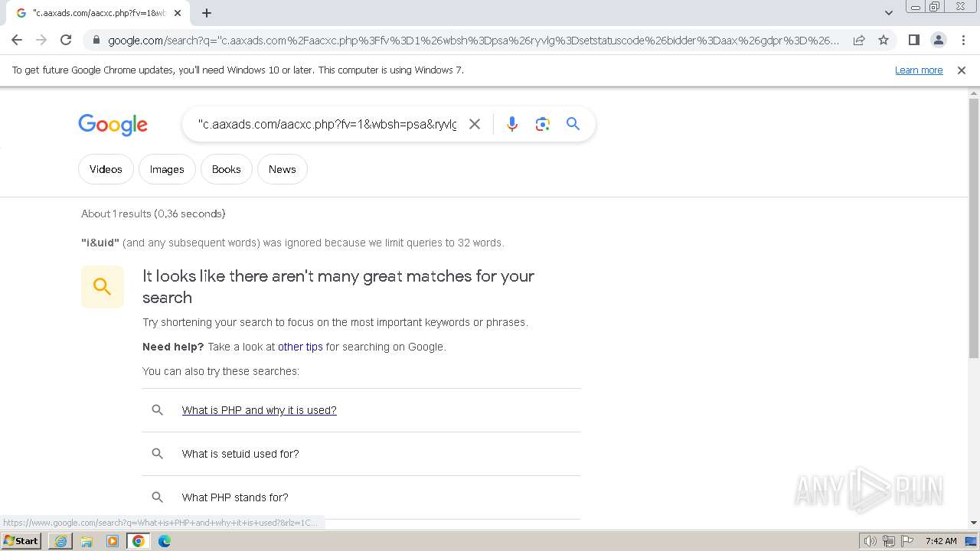Open Windows Explorer folder from taskbar
The width and height of the screenshot is (980, 551).
[x=87, y=541]
